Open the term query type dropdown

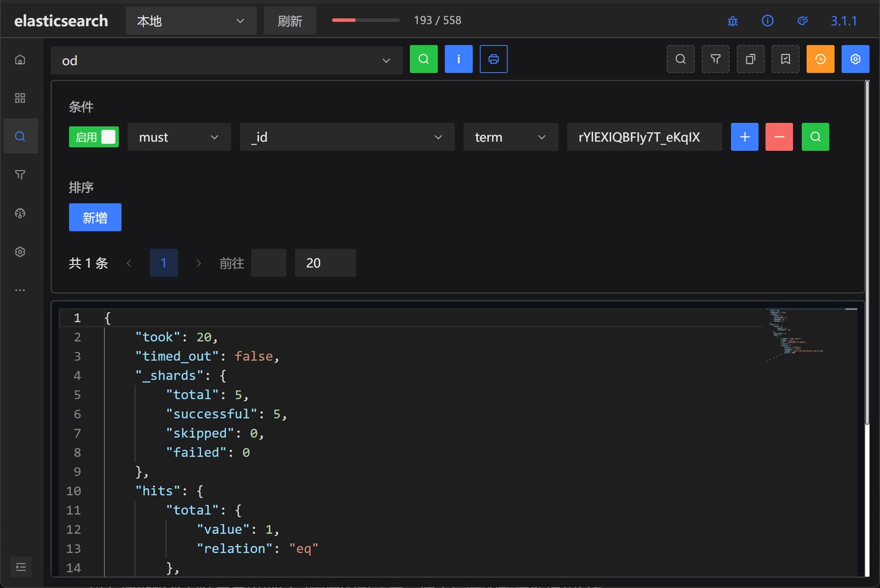510,137
